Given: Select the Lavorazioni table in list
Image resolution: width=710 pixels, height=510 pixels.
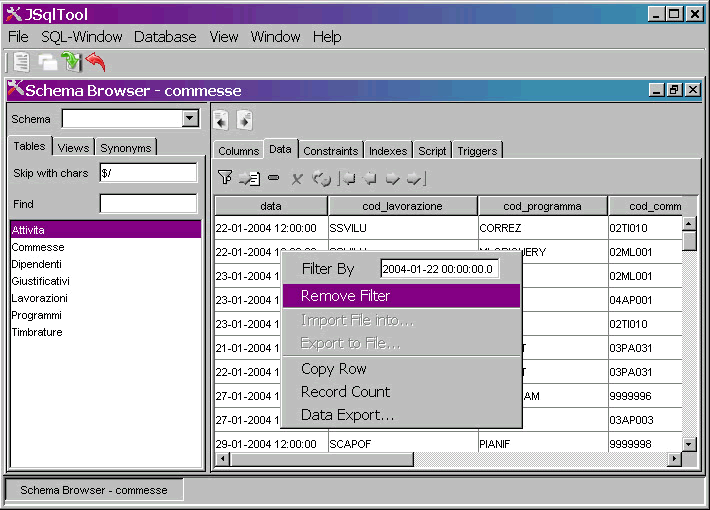Looking at the screenshot, I should [106, 298].
